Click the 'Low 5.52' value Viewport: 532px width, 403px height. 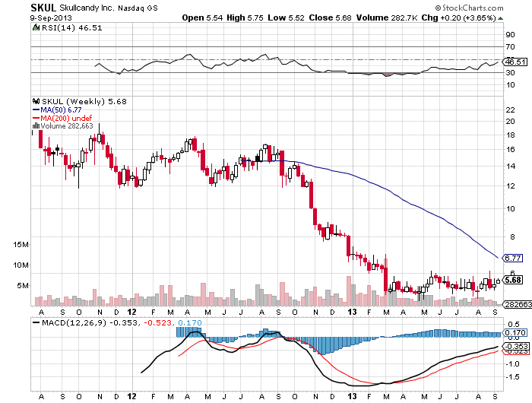tap(286, 17)
